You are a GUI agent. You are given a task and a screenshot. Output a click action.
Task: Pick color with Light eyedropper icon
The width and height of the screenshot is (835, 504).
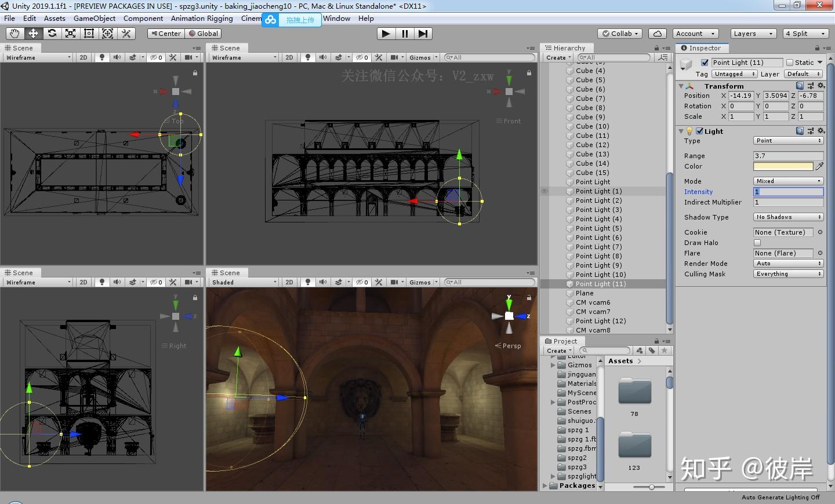point(819,166)
